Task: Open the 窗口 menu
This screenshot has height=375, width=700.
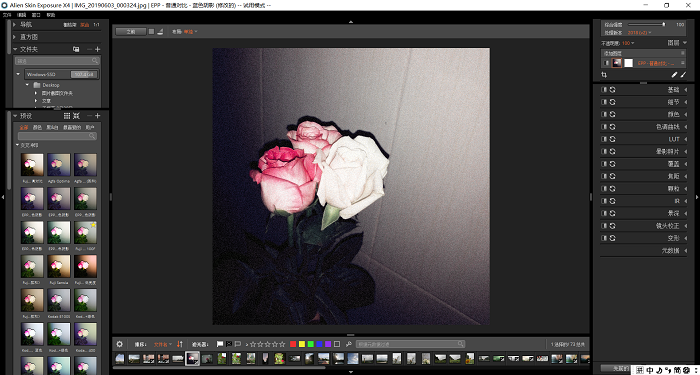Action: [36, 15]
